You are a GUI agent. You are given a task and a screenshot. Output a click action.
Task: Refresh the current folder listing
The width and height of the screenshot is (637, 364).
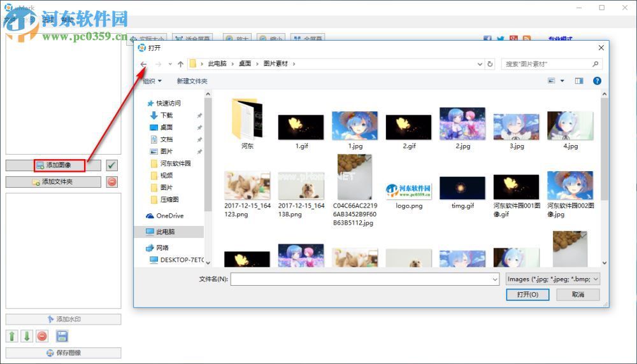490,64
